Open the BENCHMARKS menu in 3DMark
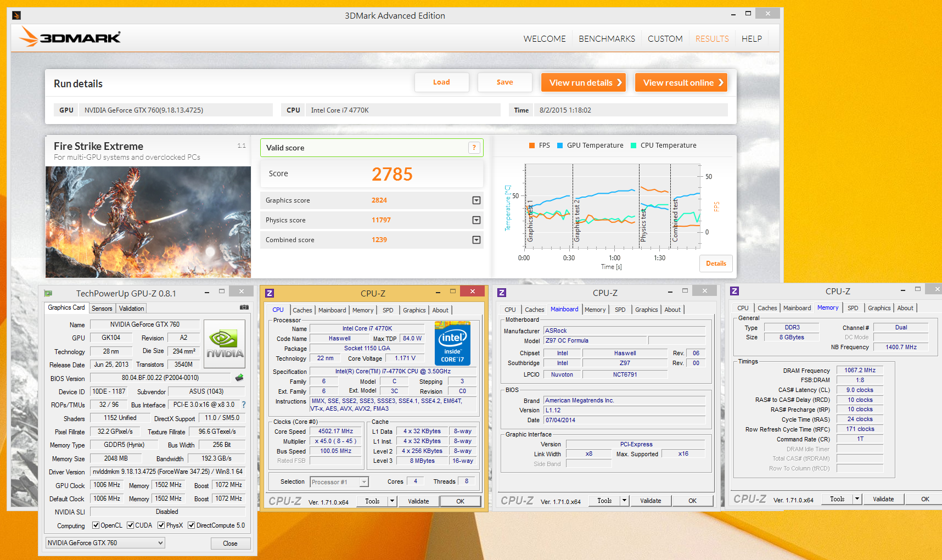Image resolution: width=942 pixels, height=560 pixels. pyautogui.click(x=607, y=38)
